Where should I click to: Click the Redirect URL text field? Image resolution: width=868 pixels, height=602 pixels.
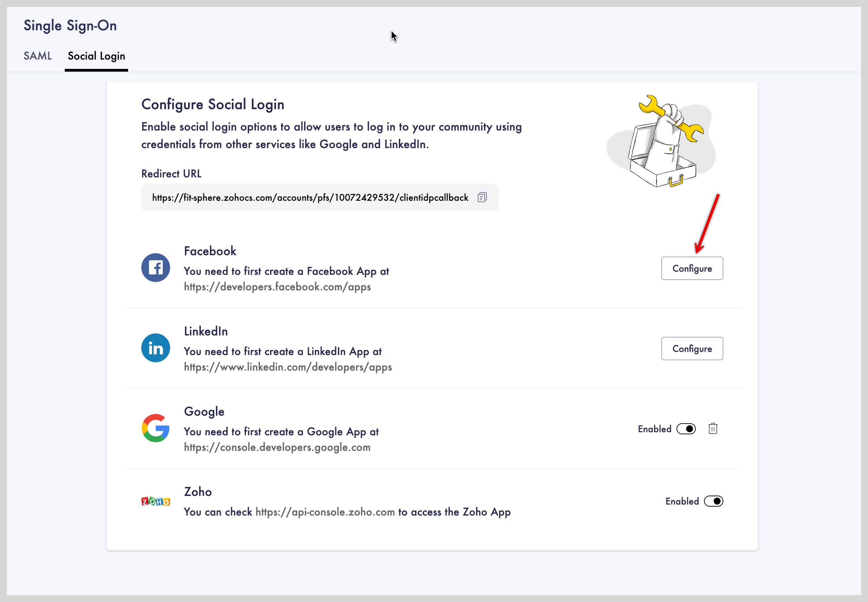click(309, 198)
